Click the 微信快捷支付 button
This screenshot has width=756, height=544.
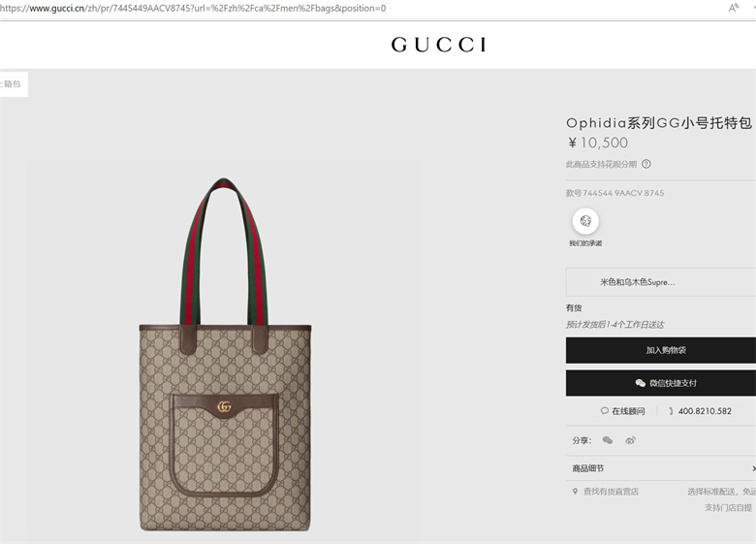click(661, 383)
